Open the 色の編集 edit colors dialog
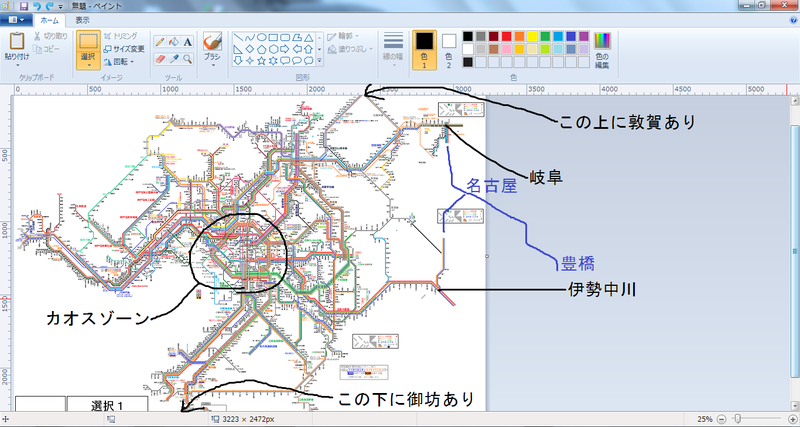800x427 pixels. pos(603,51)
